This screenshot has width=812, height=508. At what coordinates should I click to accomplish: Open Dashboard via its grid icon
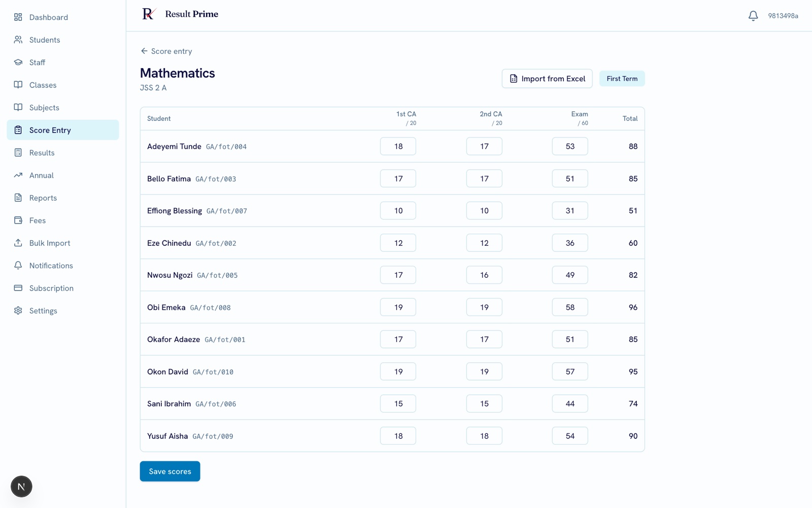[18, 17]
